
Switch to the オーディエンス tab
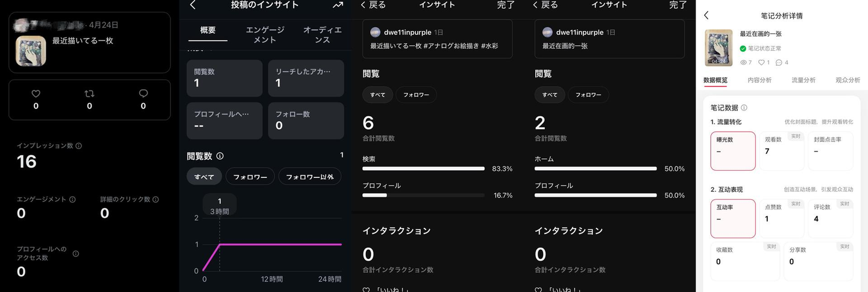click(x=322, y=35)
